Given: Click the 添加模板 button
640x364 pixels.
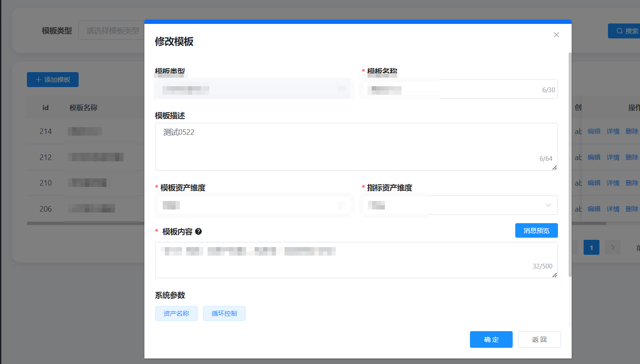Looking at the screenshot, I should tap(53, 80).
